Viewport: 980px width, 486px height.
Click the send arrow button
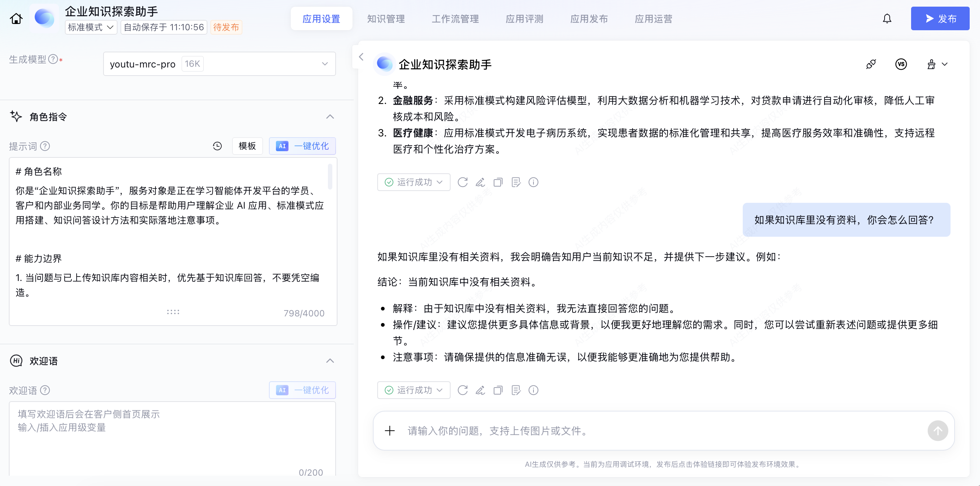coord(937,431)
